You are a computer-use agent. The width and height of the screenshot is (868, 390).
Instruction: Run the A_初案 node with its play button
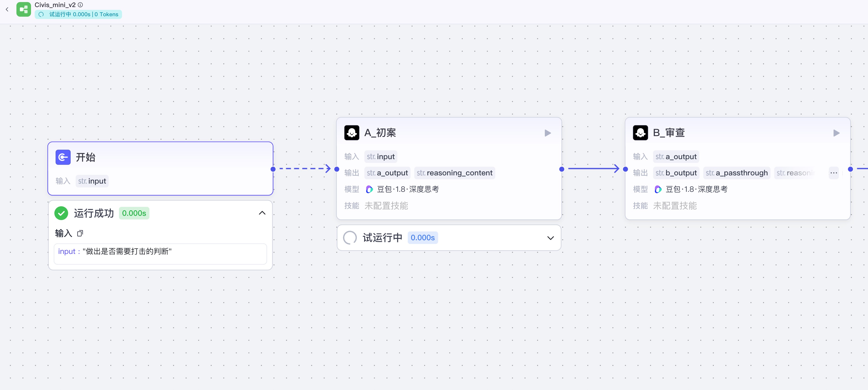pyautogui.click(x=548, y=133)
